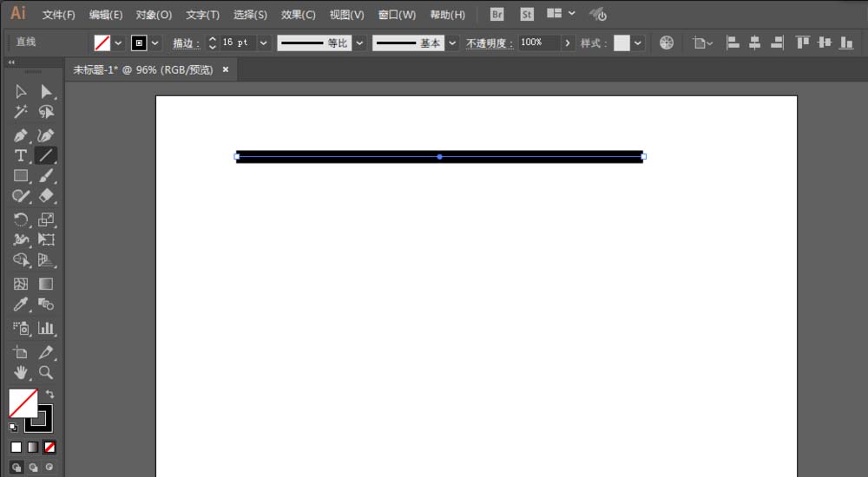Select the Paintbrush tool
Screen dimensions: 868x477
46,176
